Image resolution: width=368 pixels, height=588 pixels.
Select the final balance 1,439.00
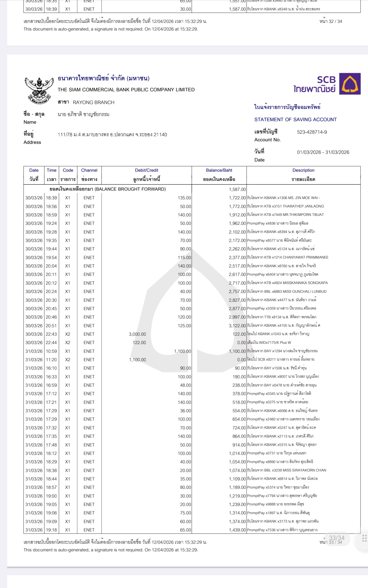237,530
